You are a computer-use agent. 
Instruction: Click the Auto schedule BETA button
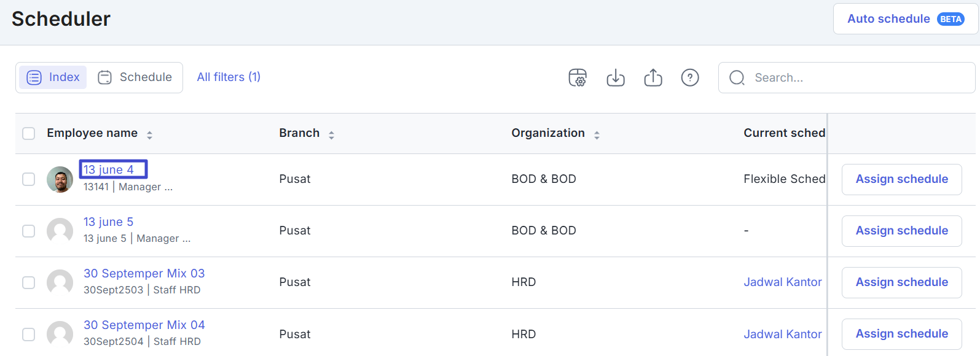904,19
